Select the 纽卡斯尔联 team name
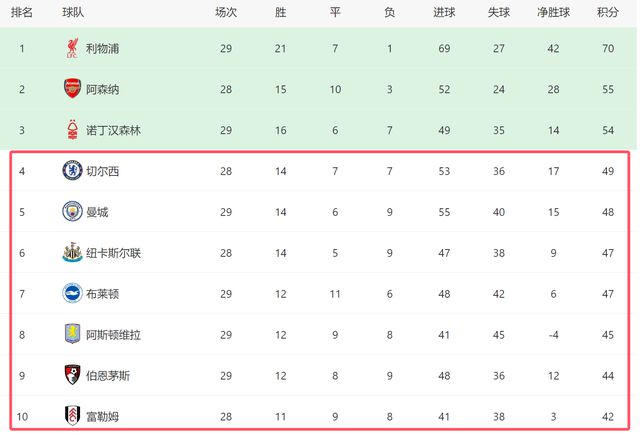Image resolution: width=640 pixels, height=435 pixels. tap(115, 253)
